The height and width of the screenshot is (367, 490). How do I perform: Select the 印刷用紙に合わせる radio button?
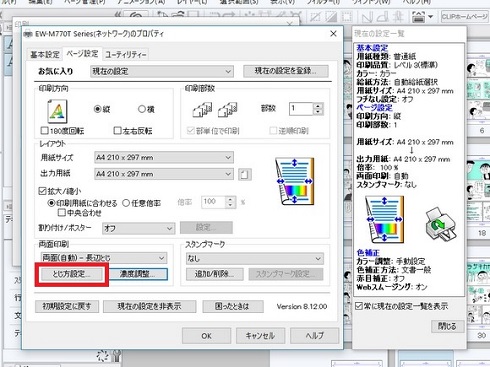coord(51,203)
